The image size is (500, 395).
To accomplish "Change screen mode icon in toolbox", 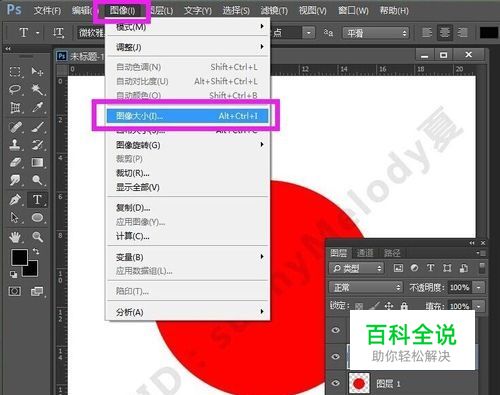I will click(x=37, y=292).
